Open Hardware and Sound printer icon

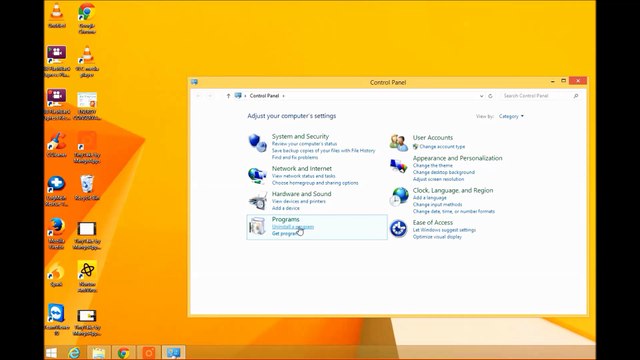click(258, 200)
